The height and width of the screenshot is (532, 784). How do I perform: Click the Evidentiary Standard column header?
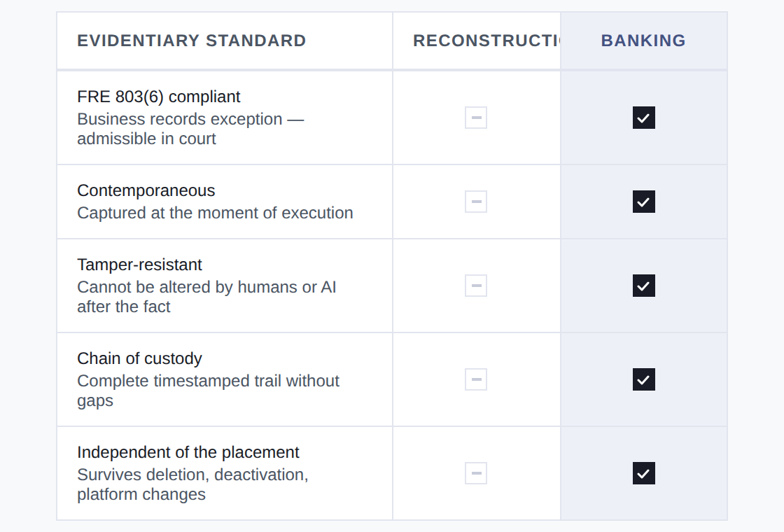(x=191, y=41)
